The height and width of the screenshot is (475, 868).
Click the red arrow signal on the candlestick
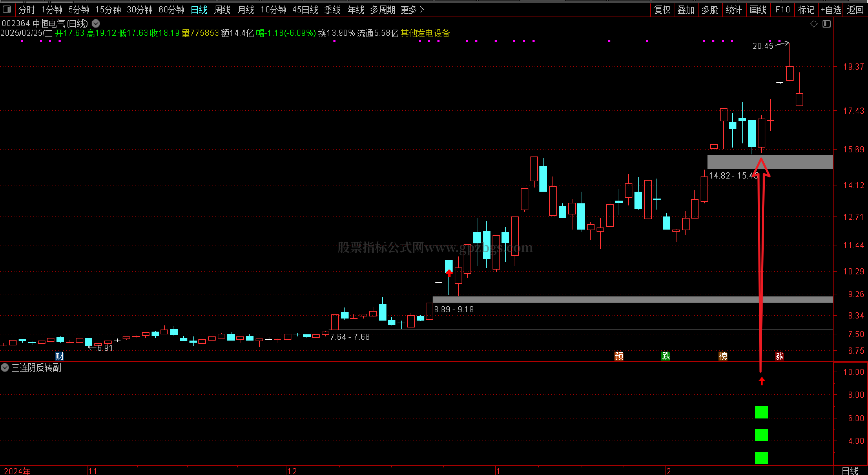(449, 273)
